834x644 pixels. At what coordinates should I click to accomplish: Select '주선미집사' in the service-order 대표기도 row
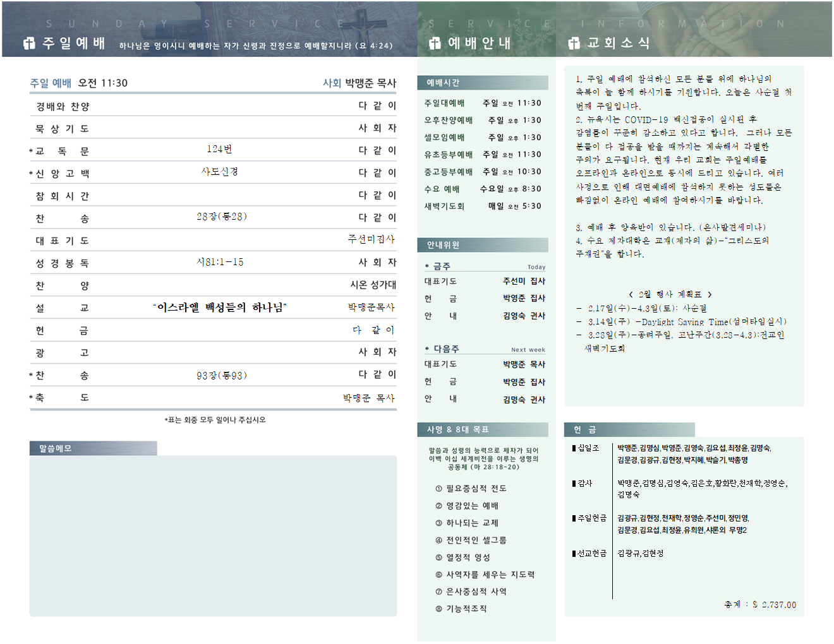(372, 239)
